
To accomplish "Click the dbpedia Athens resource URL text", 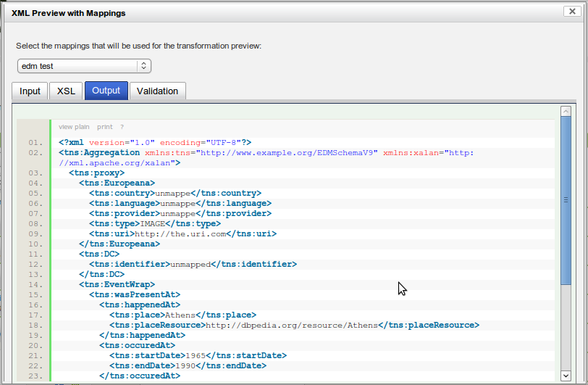I will coord(292,325).
